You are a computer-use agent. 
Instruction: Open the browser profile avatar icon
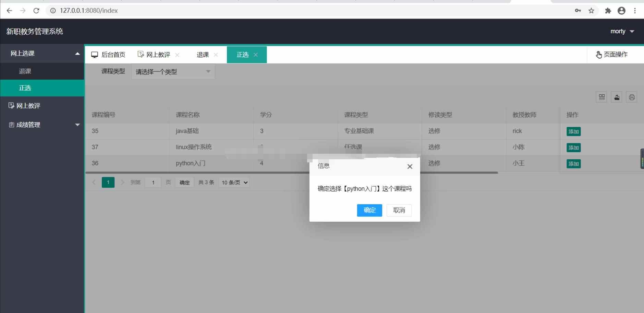click(621, 11)
